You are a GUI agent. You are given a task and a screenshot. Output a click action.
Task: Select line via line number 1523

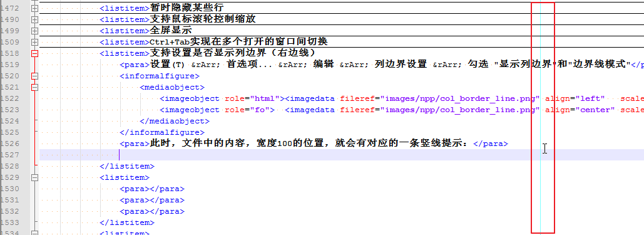(9, 110)
